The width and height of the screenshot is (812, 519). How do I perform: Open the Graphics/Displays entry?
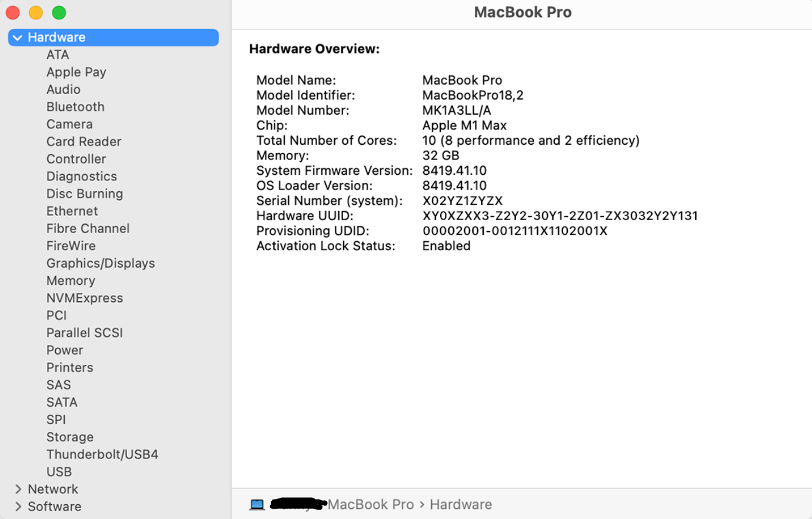click(101, 264)
